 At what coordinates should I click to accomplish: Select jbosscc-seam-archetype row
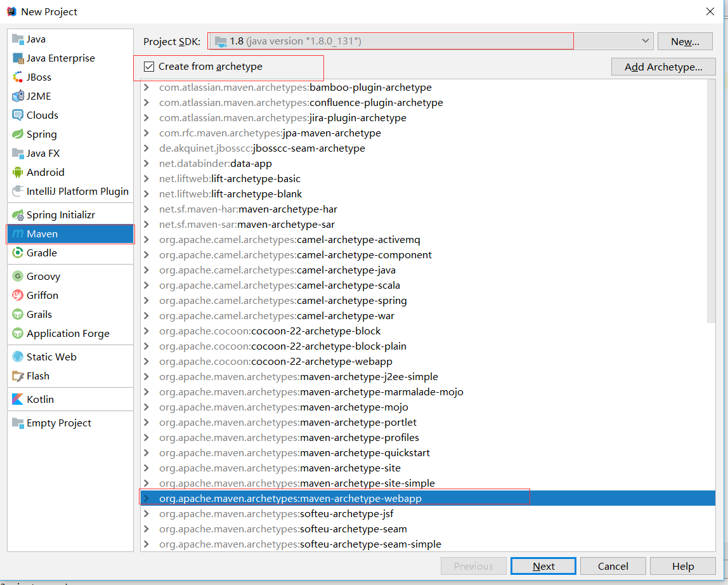[x=427, y=148]
